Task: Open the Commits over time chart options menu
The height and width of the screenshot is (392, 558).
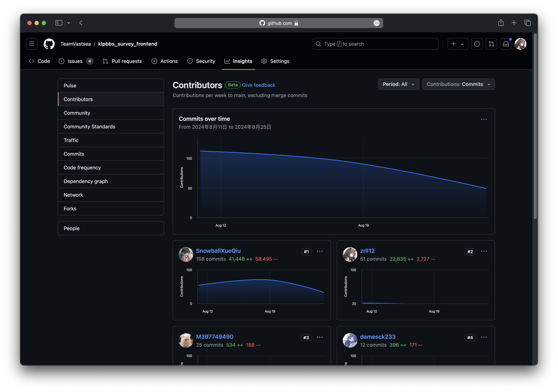Action: click(484, 119)
